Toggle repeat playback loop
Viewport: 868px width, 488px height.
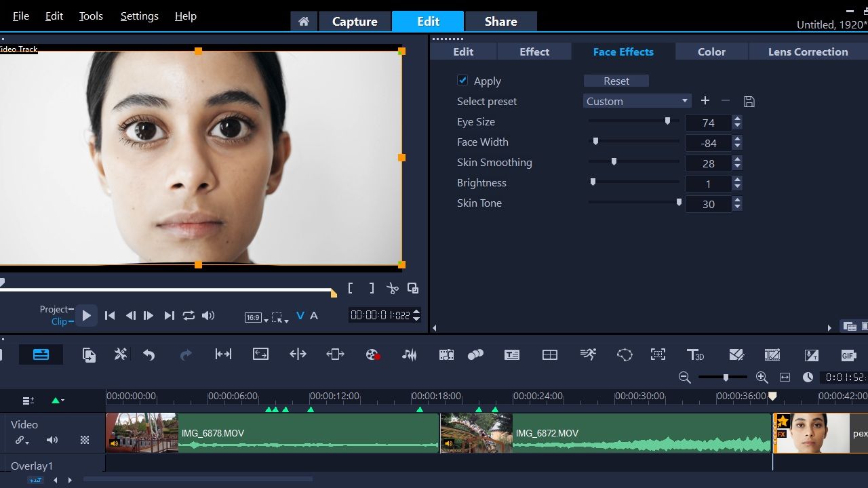(189, 316)
